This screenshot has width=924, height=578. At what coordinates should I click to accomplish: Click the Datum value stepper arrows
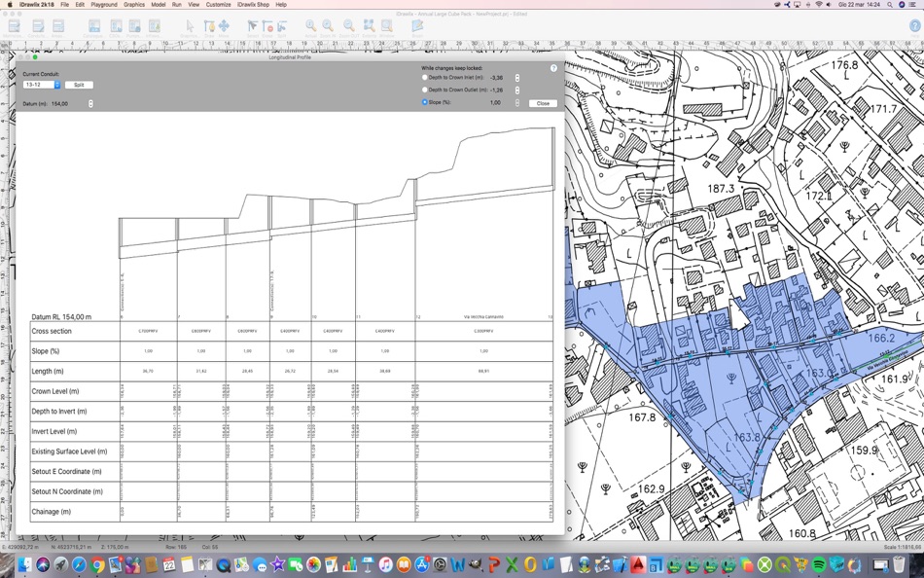(90, 103)
